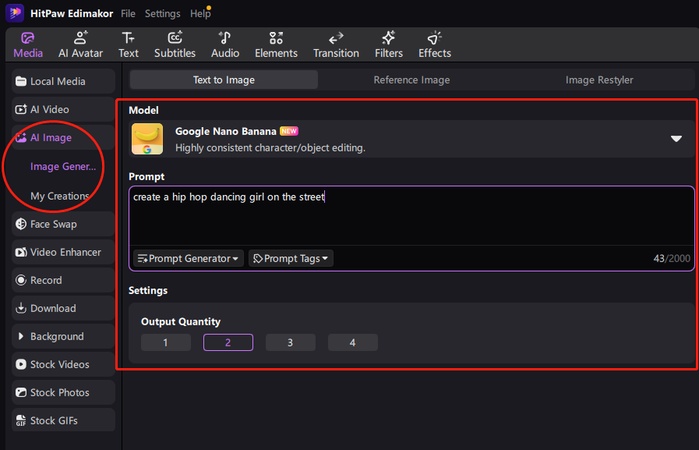This screenshot has height=450, width=699.
Task: Open the File menu
Action: click(128, 14)
